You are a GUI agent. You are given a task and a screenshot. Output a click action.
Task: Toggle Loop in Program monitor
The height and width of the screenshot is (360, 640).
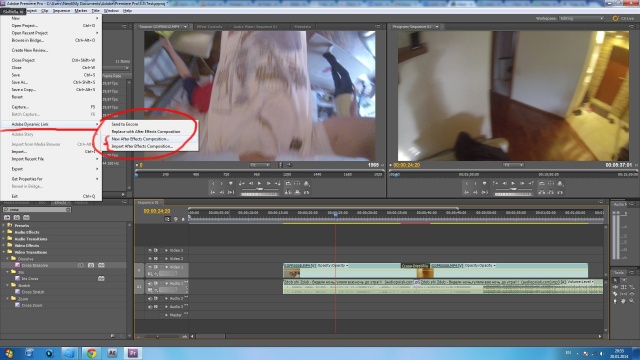click(542, 184)
